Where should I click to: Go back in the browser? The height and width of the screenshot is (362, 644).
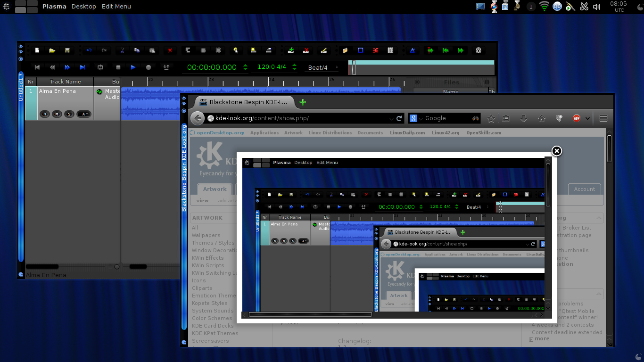(198, 118)
